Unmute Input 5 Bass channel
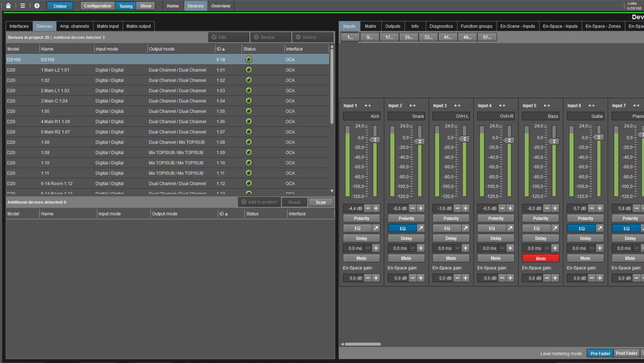The width and height of the screenshot is (644, 363). click(540, 258)
